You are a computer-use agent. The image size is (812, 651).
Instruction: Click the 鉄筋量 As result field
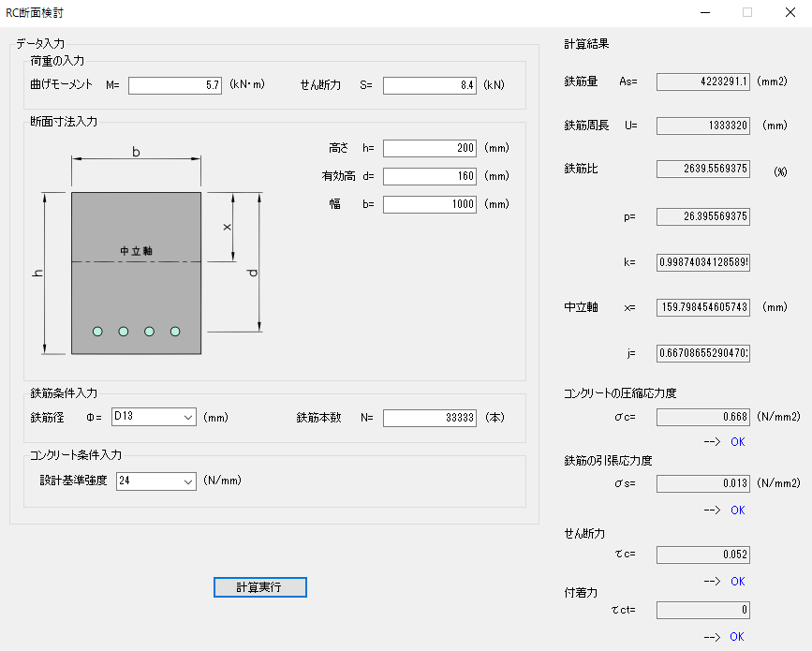pos(702,81)
